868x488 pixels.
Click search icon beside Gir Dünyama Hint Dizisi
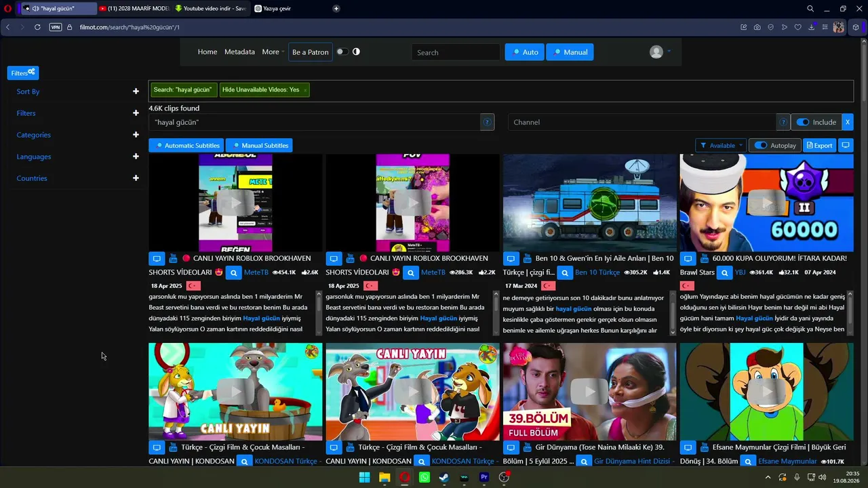pos(583,462)
